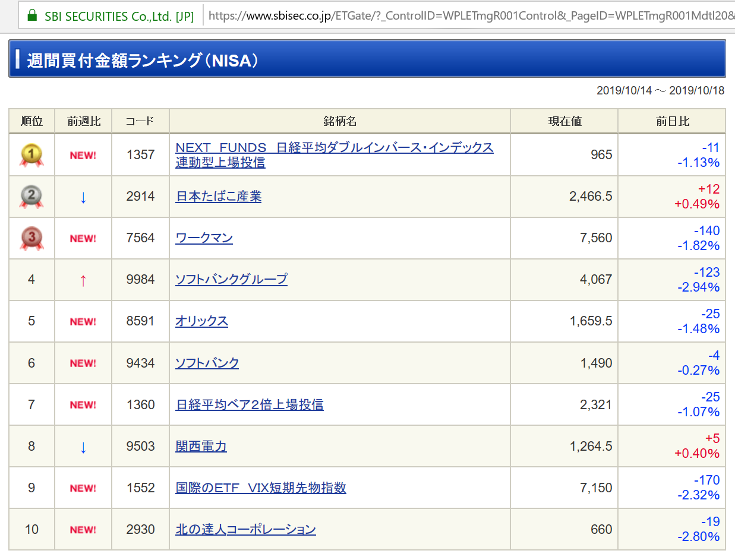735x560 pixels.
Task: Click the blue down arrow beside code 9503
Action: point(83,447)
